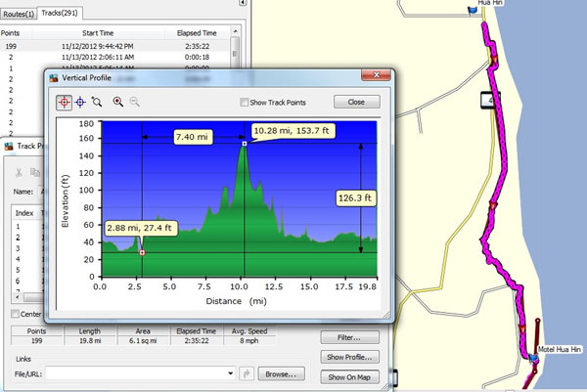Sort by the Points column header
Screen dimensions: 587x392
pos(10,33)
